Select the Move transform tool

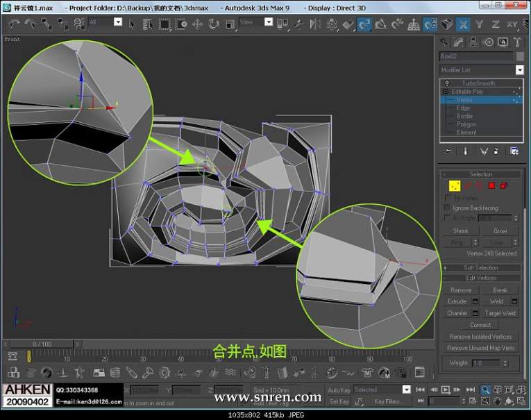coord(197,24)
